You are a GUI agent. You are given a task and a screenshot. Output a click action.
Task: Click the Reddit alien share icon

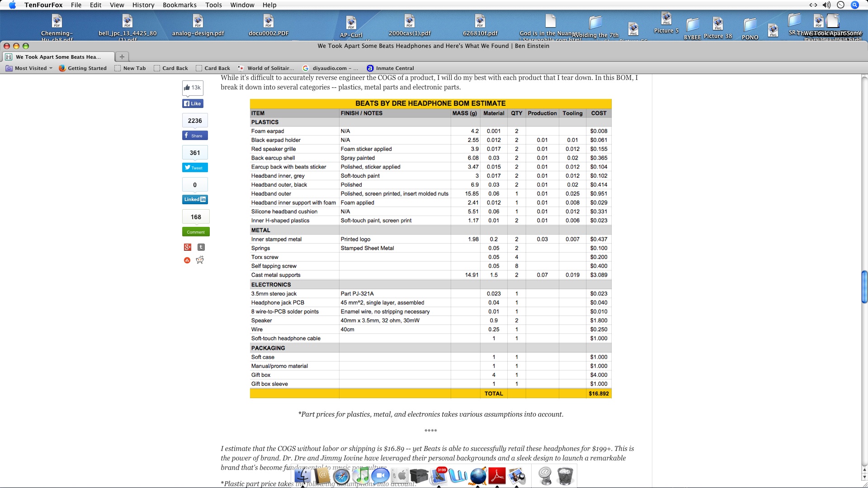coord(200,260)
